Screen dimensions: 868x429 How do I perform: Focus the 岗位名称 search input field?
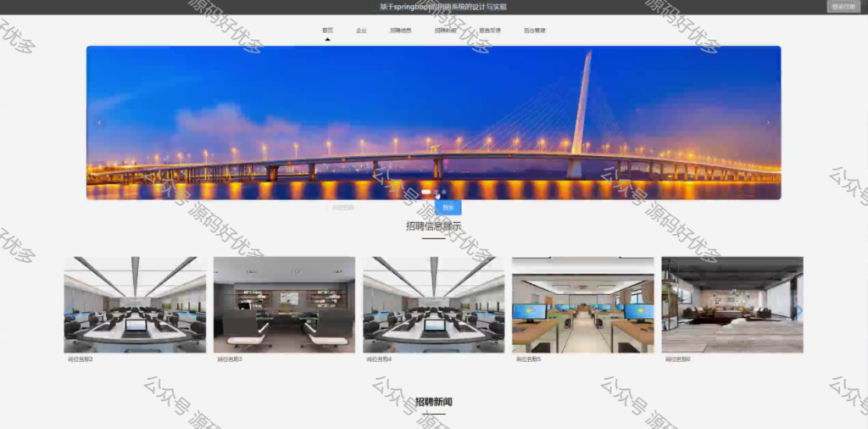pyautogui.click(x=381, y=208)
